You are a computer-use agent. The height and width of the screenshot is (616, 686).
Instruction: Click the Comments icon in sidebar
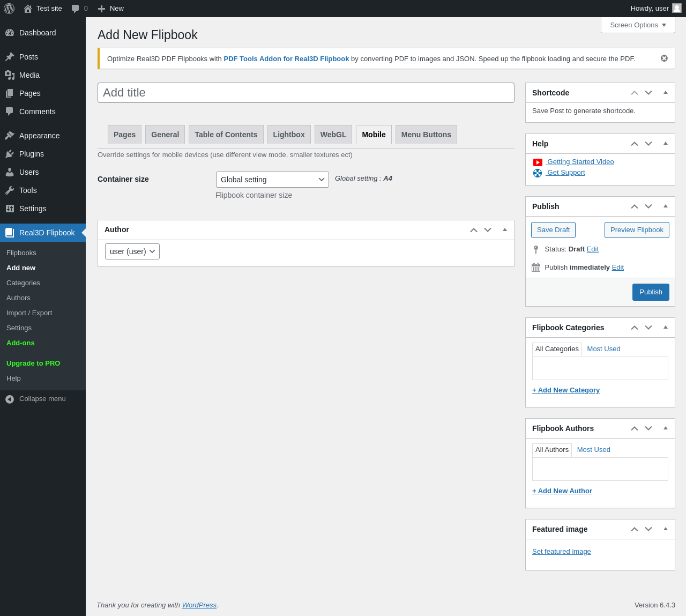click(x=10, y=112)
